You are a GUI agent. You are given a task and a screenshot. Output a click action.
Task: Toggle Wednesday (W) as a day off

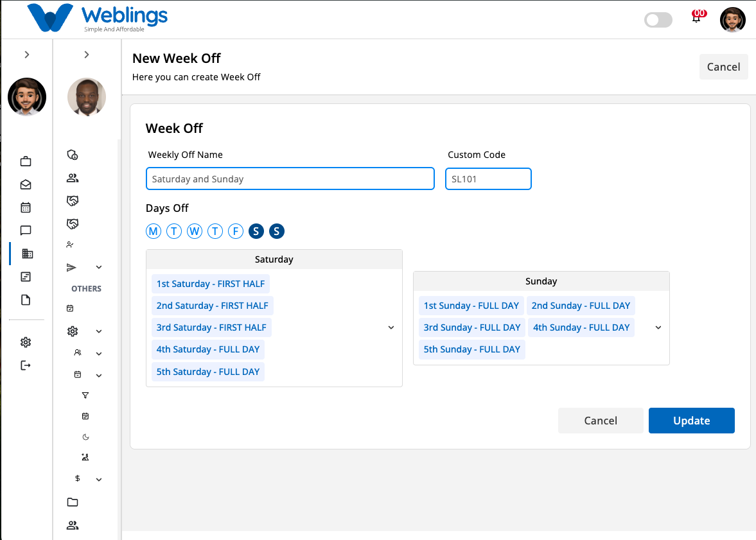(195, 231)
